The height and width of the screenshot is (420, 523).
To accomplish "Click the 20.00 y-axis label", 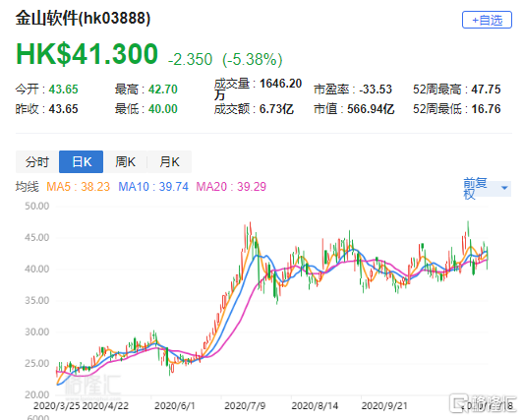I will click(x=37, y=394).
